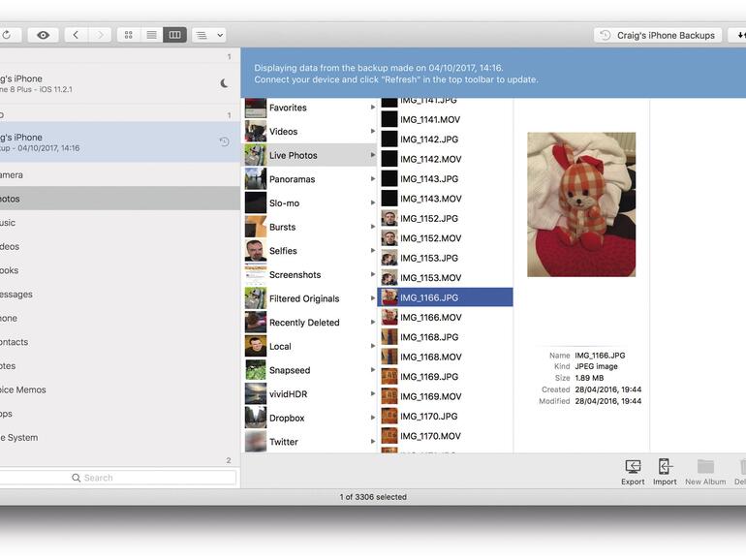Click the Filtered Originals album thumbnail
This screenshot has width=746, height=560.
point(256,298)
